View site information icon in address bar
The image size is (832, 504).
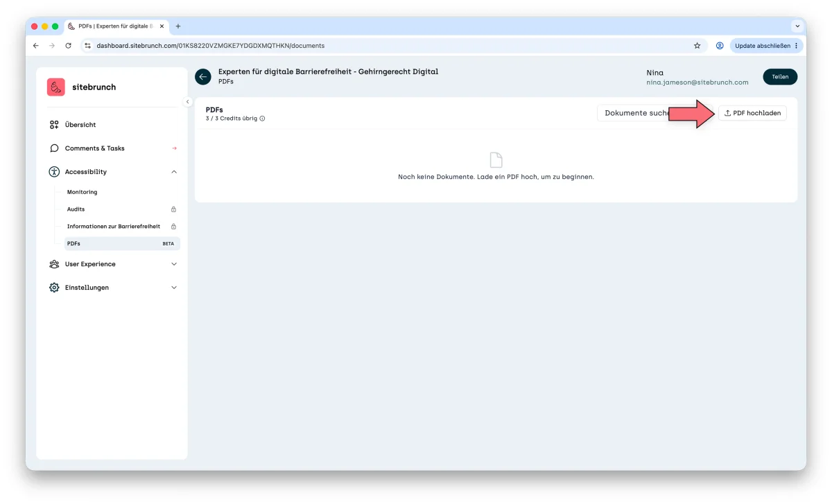click(87, 46)
